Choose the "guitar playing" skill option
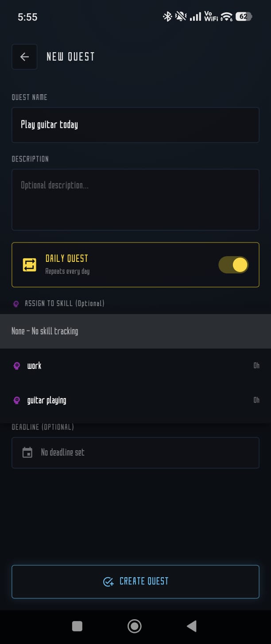The image size is (271, 644). point(46,400)
